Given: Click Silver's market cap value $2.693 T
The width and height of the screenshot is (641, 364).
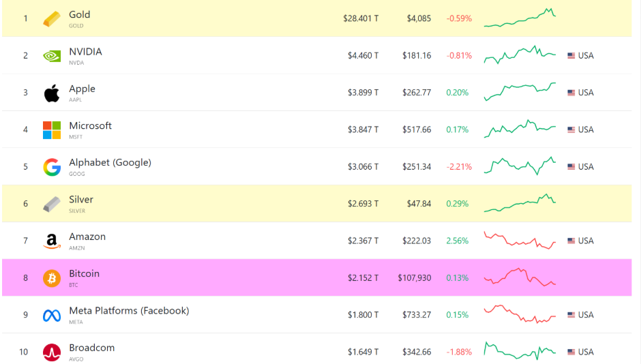Looking at the screenshot, I should [x=363, y=204].
